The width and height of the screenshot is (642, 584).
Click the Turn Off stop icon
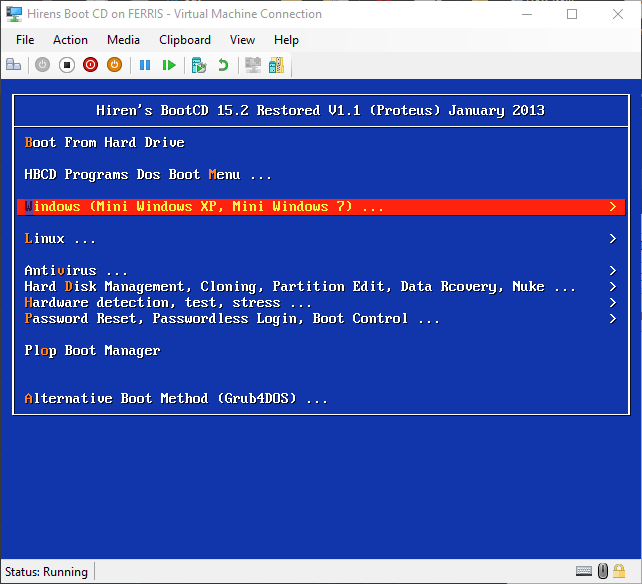point(67,65)
